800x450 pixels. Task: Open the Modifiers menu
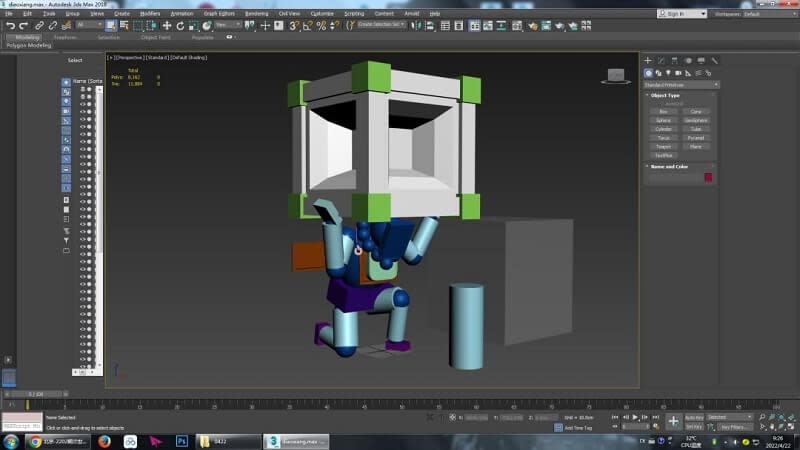click(x=150, y=14)
